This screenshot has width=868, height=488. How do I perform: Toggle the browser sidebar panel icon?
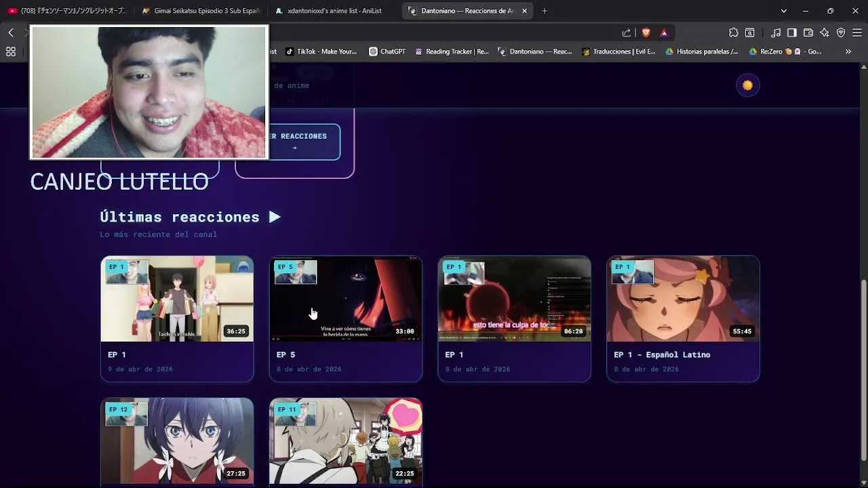[x=791, y=33]
